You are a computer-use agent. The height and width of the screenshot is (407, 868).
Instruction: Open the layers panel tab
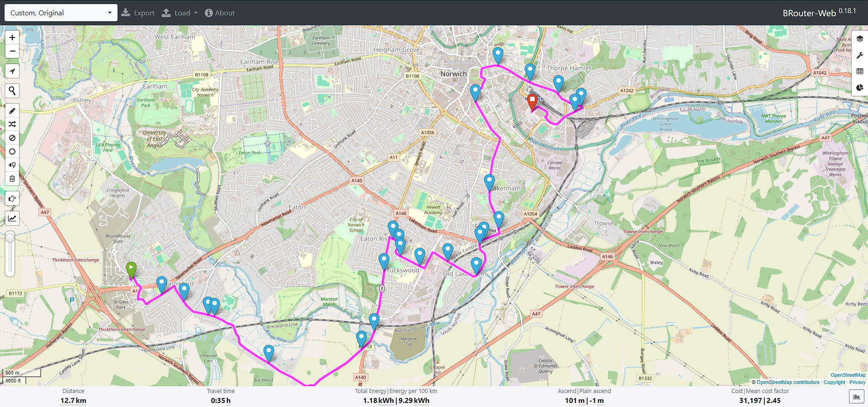(x=859, y=39)
